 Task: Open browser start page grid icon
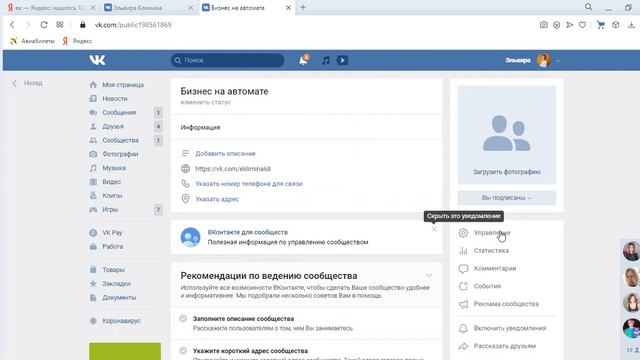[x=60, y=25]
